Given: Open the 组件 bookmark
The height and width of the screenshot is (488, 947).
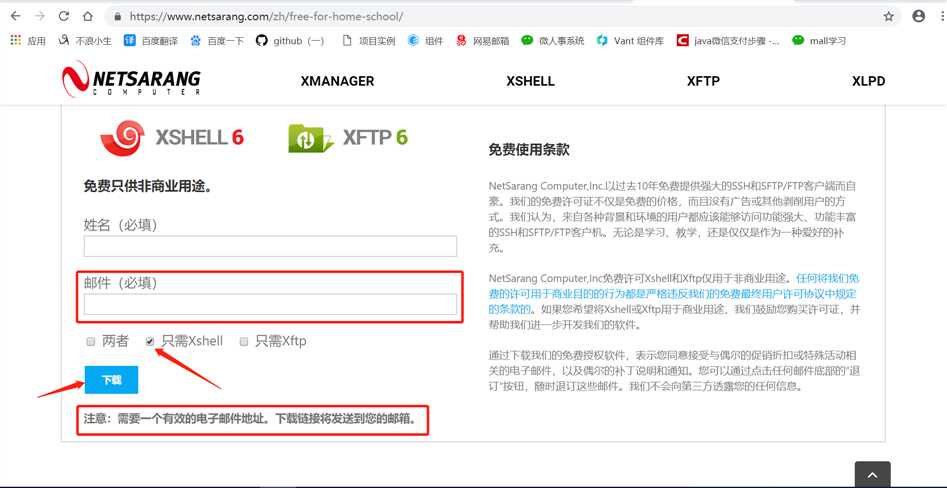Looking at the screenshot, I should pos(425,40).
